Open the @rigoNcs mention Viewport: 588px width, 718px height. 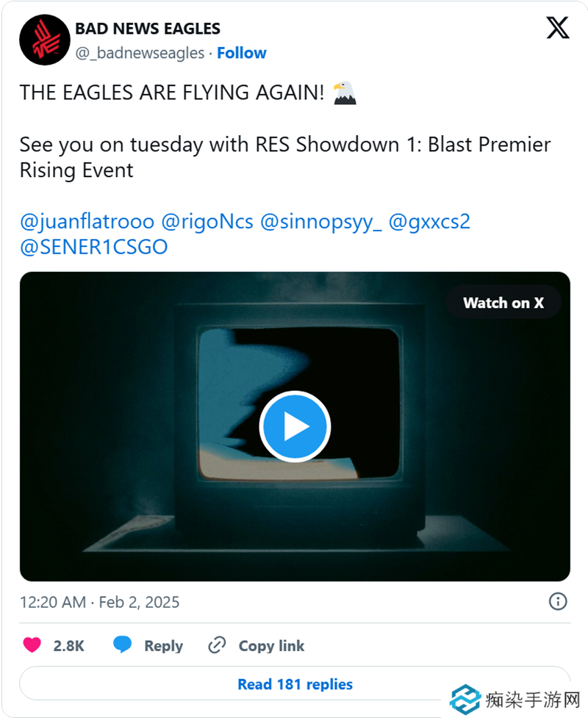click(207, 222)
